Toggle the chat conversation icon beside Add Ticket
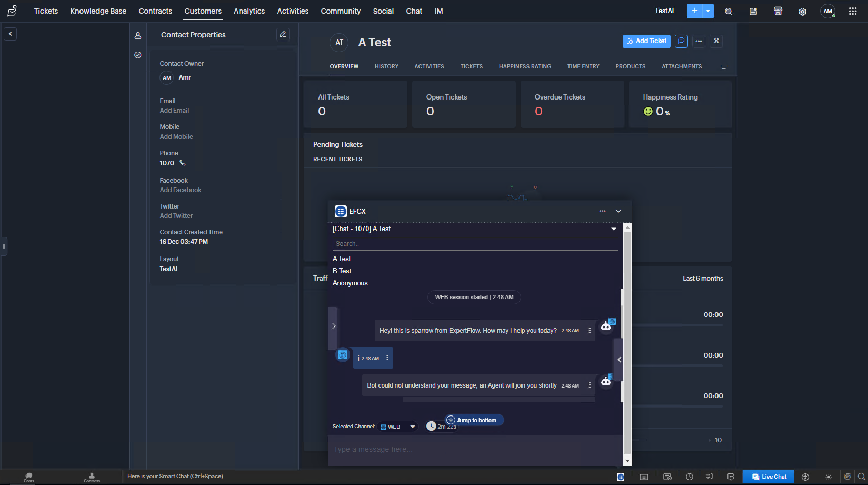This screenshot has height=485, width=868. (x=681, y=41)
